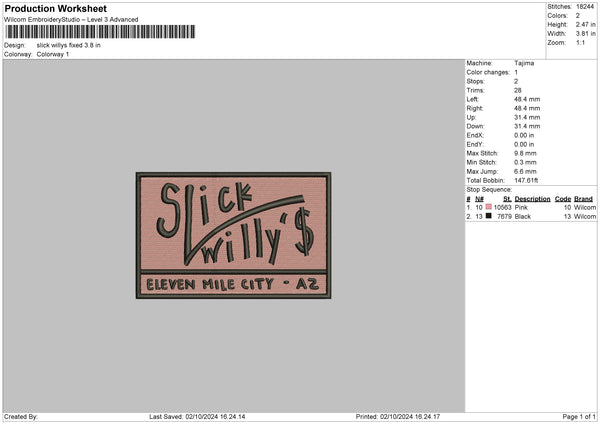Image resolution: width=600 pixels, height=424 pixels.
Task: Click the Last Saved timestamp
Action: [197, 416]
